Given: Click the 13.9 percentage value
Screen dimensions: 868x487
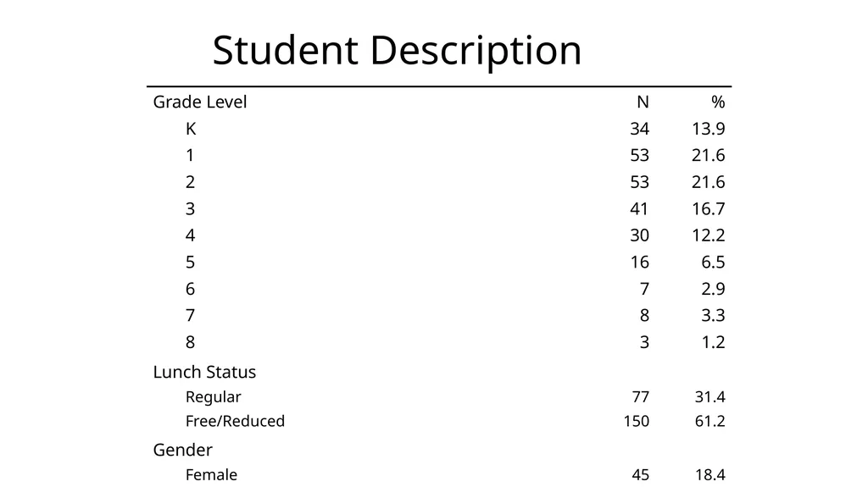Looking at the screenshot, I should (708, 129).
